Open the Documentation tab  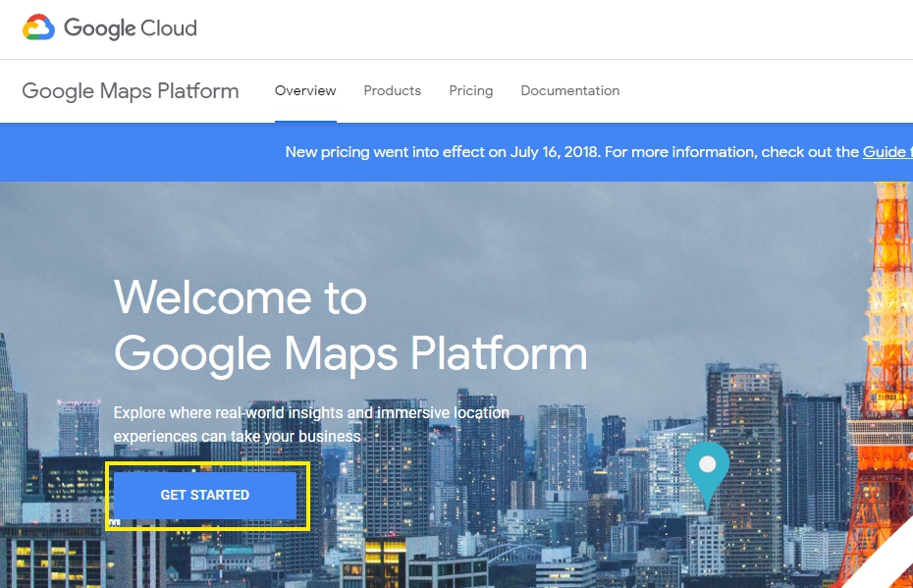pyautogui.click(x=570, y=91)
